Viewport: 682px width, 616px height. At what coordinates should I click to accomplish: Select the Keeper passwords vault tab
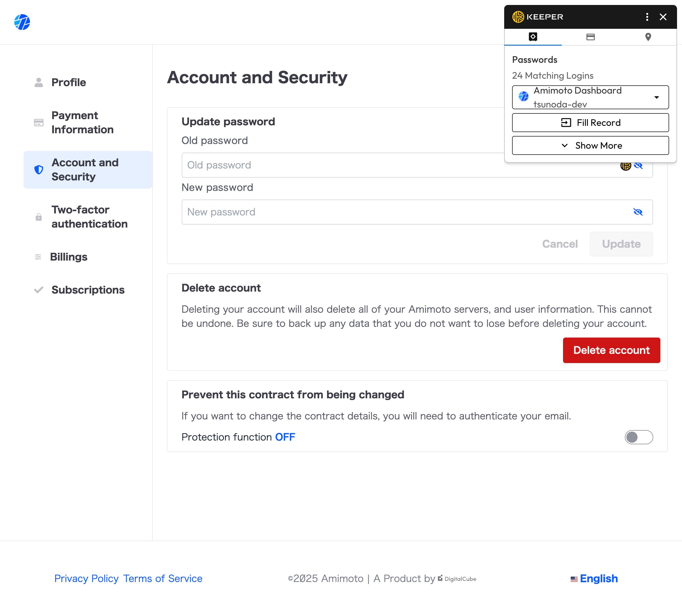[x=533, y=37]
